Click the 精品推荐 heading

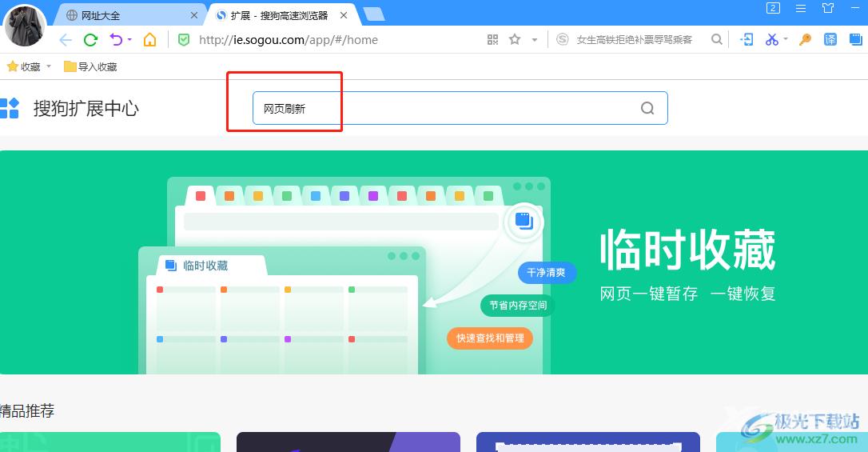tap(27, 411)
